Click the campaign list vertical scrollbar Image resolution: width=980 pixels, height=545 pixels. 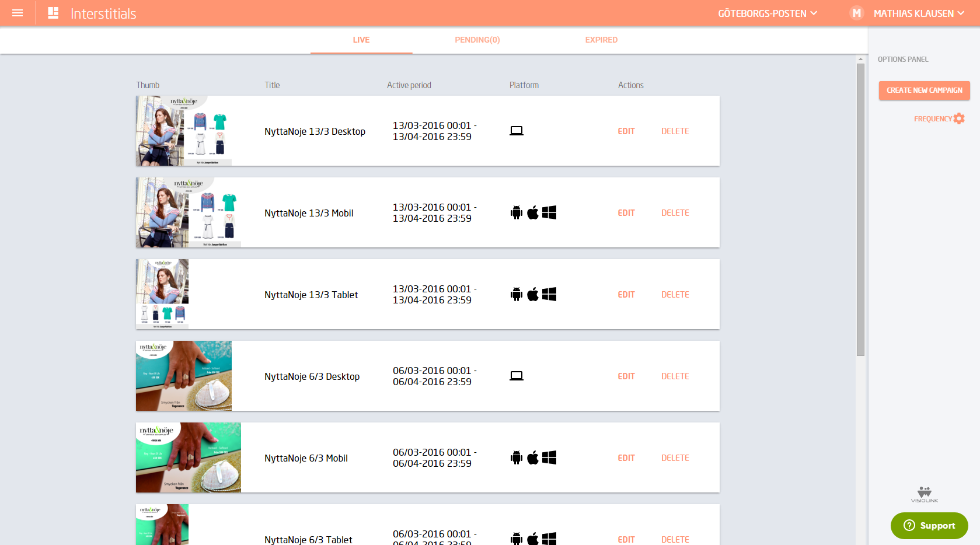tap(860, 210)
